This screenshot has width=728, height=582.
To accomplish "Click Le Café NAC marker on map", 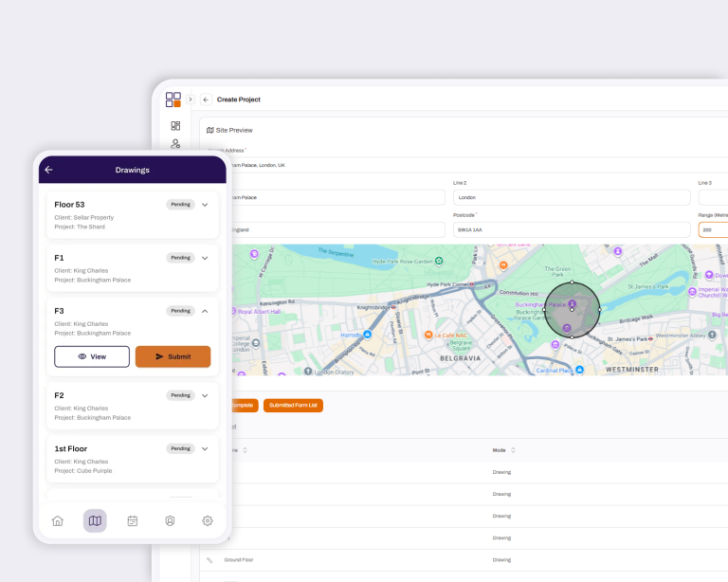I will pos(428,335).
